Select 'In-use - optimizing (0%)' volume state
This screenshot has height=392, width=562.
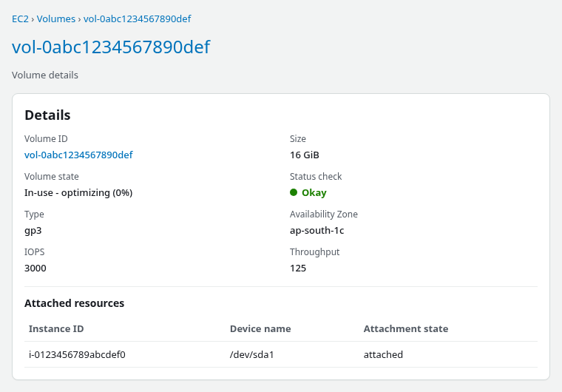pos(78,192)
